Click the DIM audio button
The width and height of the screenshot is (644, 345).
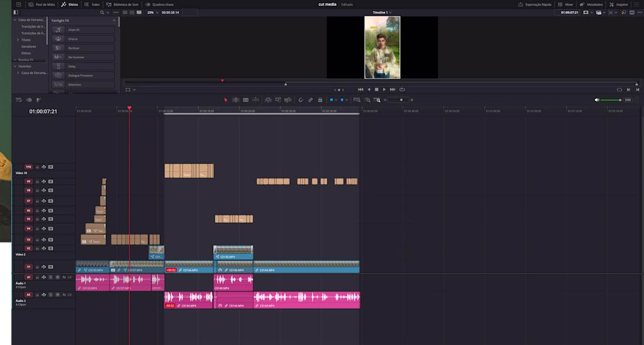tap(628, 100)
